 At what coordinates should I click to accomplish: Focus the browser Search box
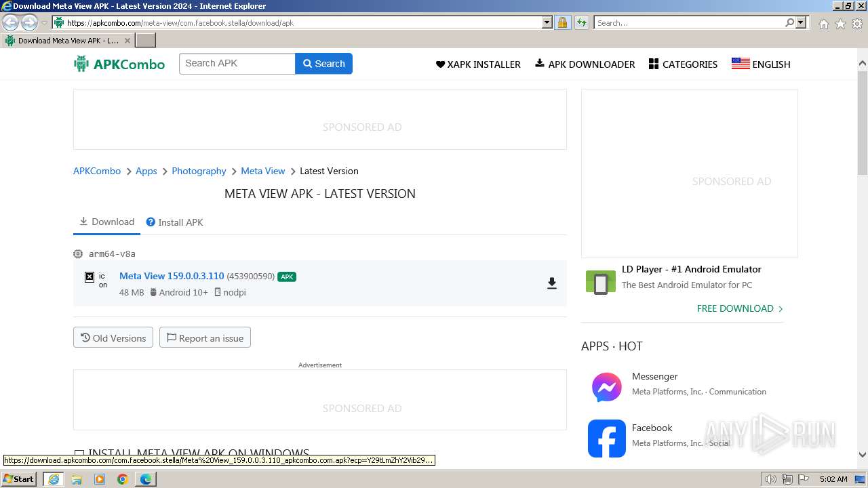pos(690,22)
